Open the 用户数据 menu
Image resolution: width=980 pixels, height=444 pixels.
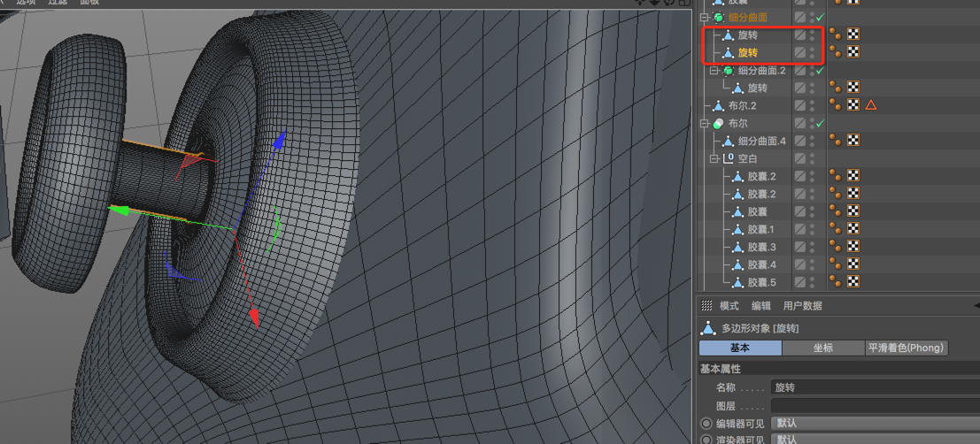pyautogui.click(x=802, y=306)
